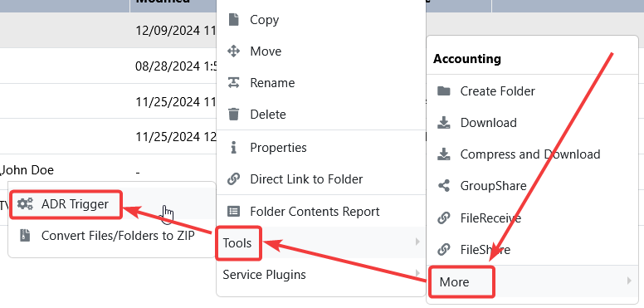Viewport: 644px width, 308px height.
Task: Select the John Doe table cell
Action: pos(27,170)
